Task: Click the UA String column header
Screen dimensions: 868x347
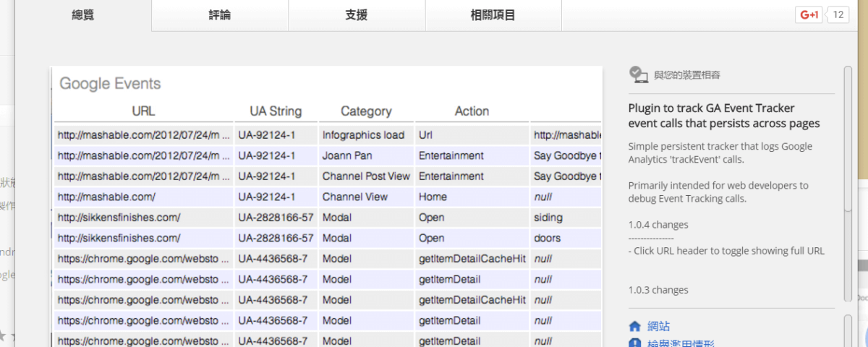Action: pos(276,111)
